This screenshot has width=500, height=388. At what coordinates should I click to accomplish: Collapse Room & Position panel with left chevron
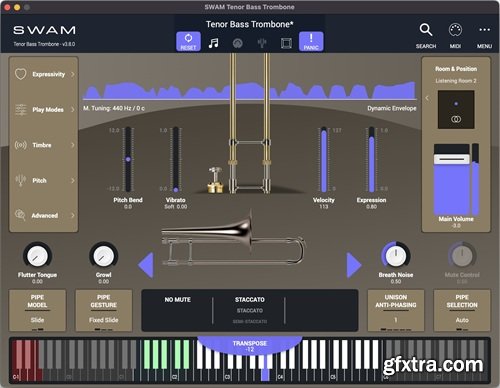pyautogui.click(x=427, y=98)
